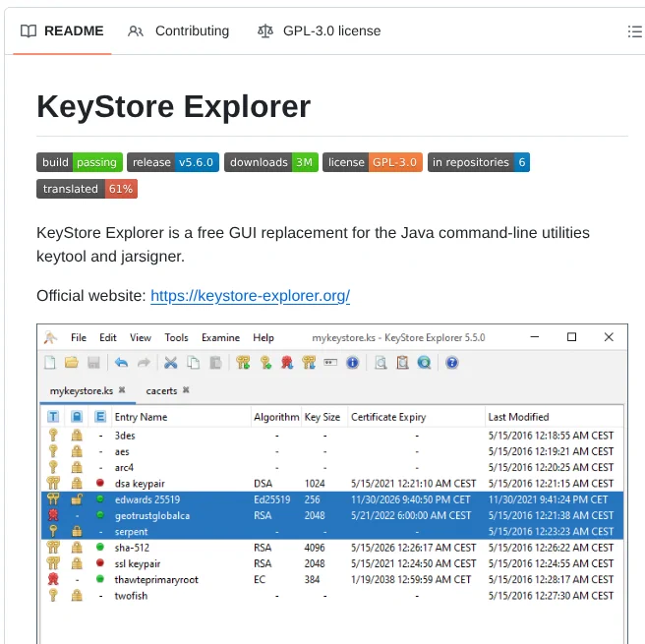
Task: Open the Help menu
Action: pyautogui.click(x=264, y=337)
